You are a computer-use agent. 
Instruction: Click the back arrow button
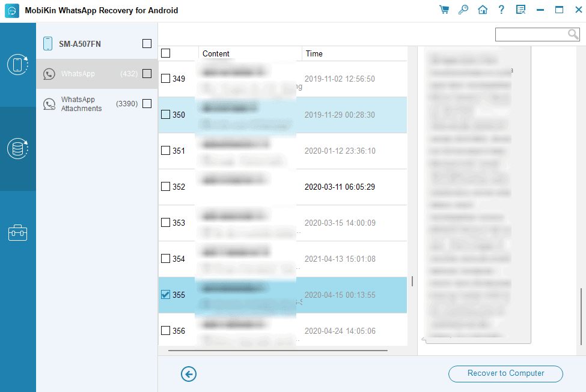point(189,374)
